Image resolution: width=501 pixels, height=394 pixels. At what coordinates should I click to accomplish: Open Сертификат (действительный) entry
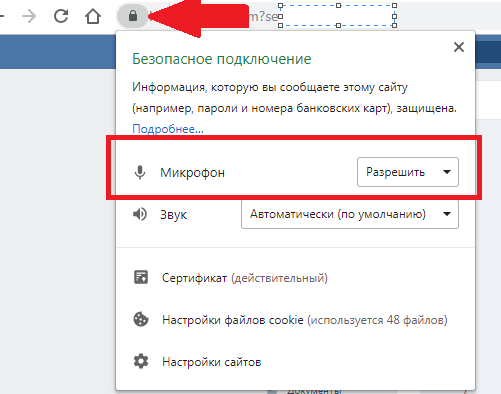tap(245, 278)
